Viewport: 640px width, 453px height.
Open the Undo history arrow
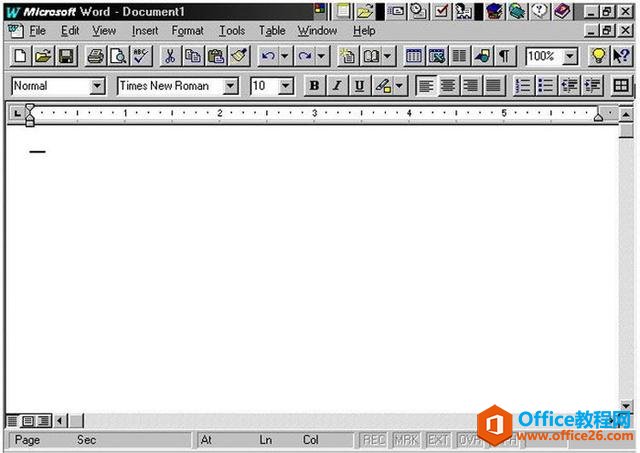point(284,56)
